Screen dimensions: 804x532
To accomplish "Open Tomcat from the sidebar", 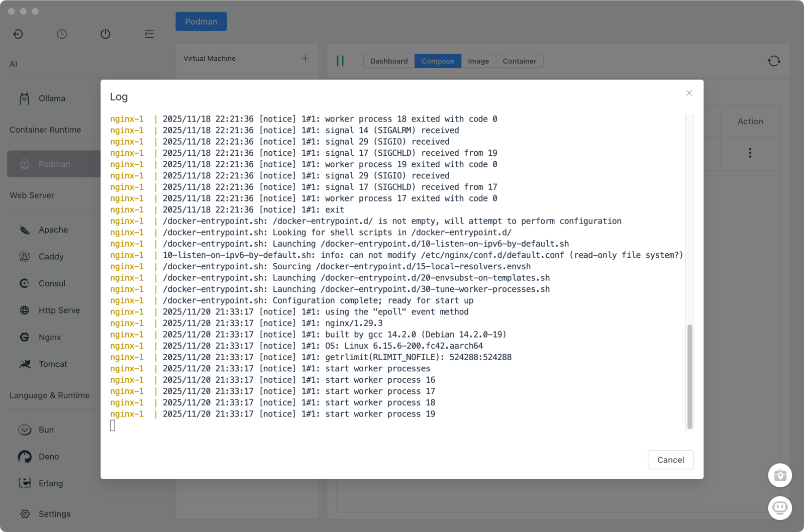I will click(53, 364).
